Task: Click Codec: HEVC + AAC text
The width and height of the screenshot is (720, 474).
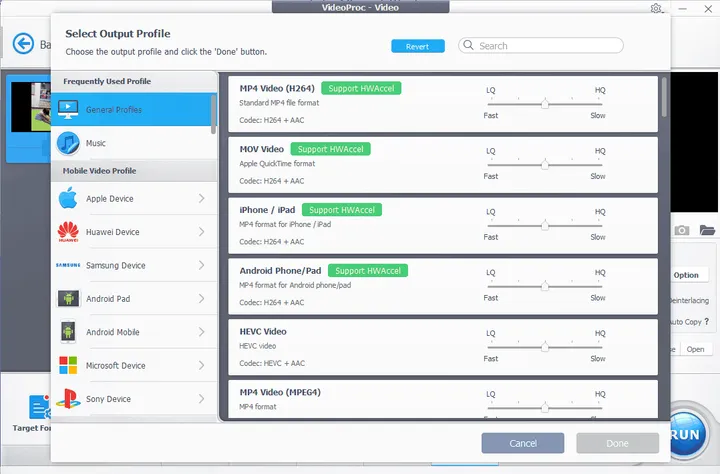Action: (x=272, y=363)
